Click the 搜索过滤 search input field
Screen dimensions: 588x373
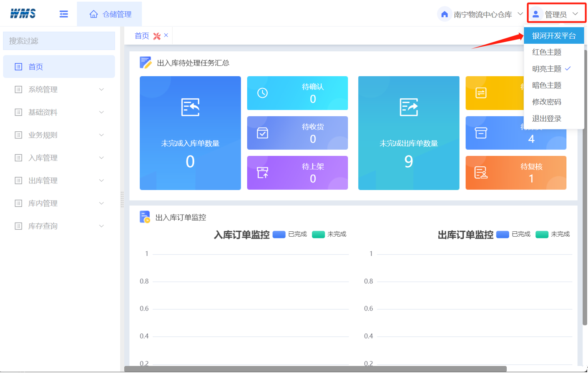(59, 41)
